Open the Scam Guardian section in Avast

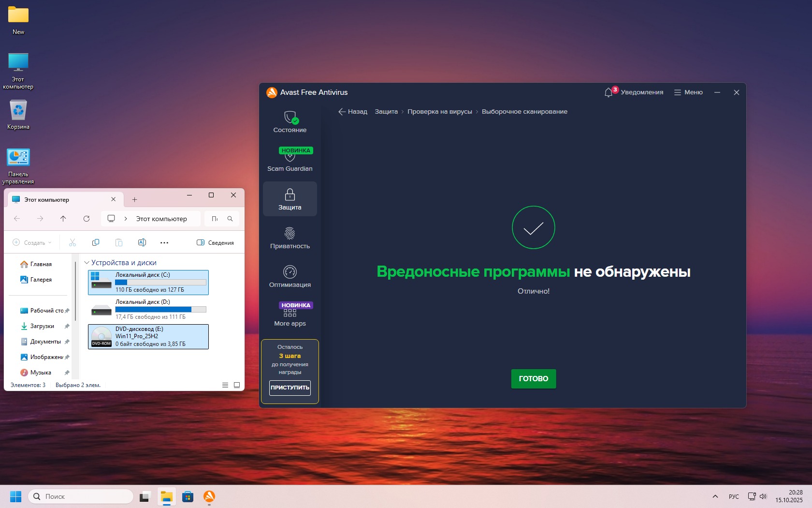[290, 160]
